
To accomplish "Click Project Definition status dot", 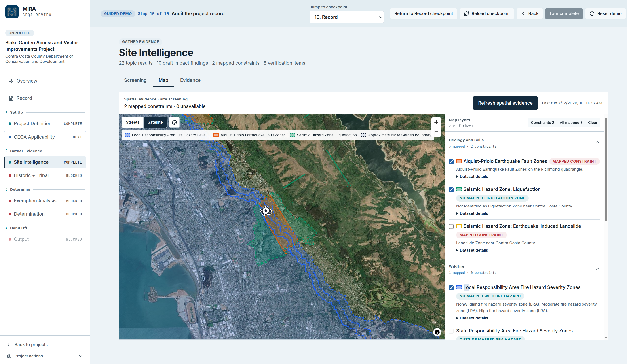I will coord(10,124).
